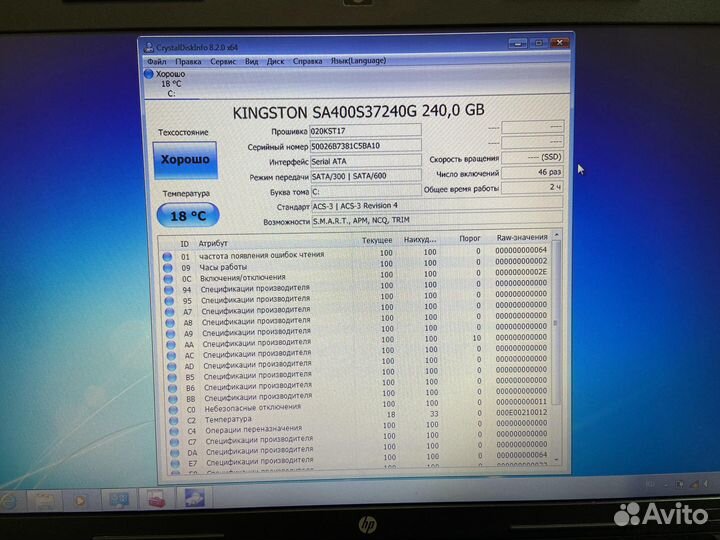Launch Windows Media Player from the taskbar
Screen dimensions: 720x540
80,501
